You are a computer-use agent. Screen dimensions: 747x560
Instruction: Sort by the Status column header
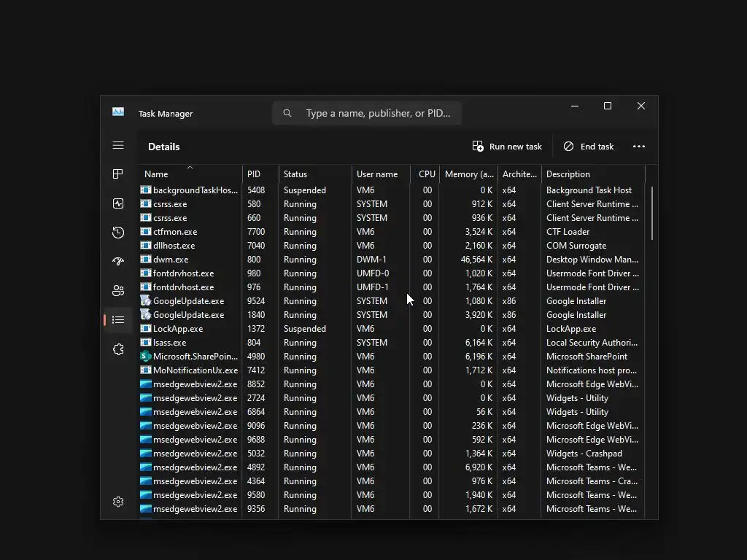[315, 174]
